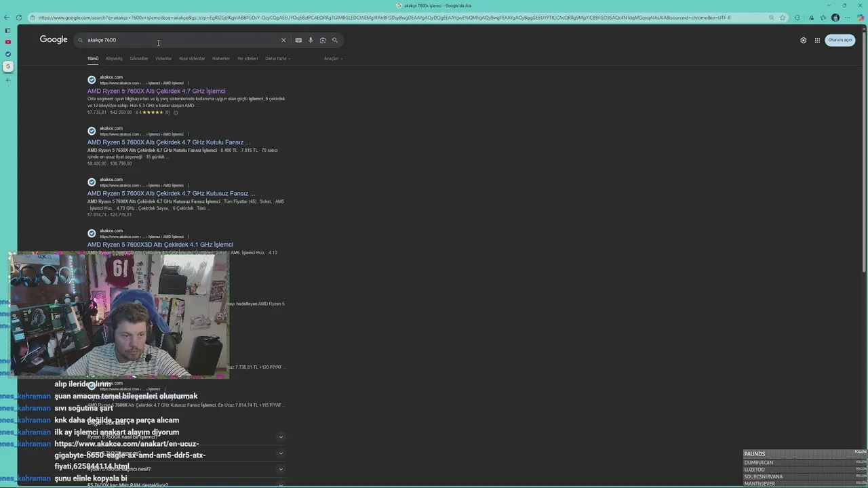Open browser settings and more menu
This screenshot has width=868, height=488.
click(x=848, y=18)
